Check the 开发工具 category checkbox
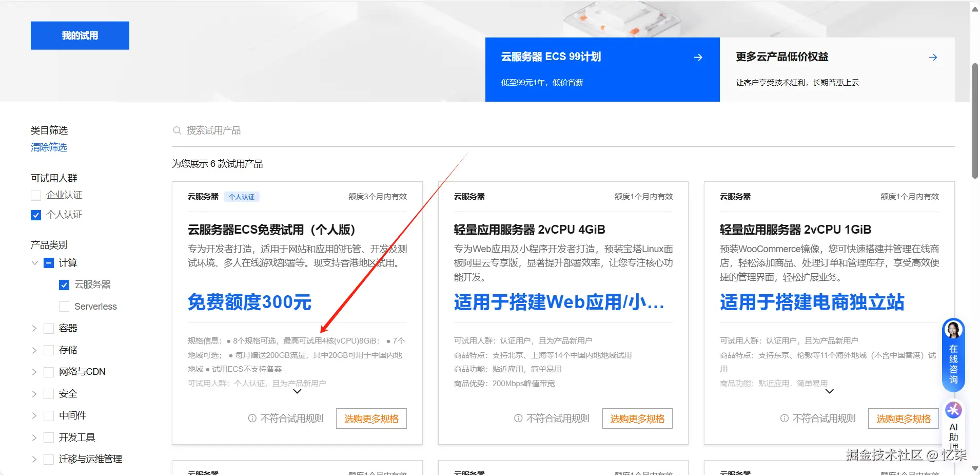The height and width of the screenshot is (475, 980). click(x=49, y=438)
